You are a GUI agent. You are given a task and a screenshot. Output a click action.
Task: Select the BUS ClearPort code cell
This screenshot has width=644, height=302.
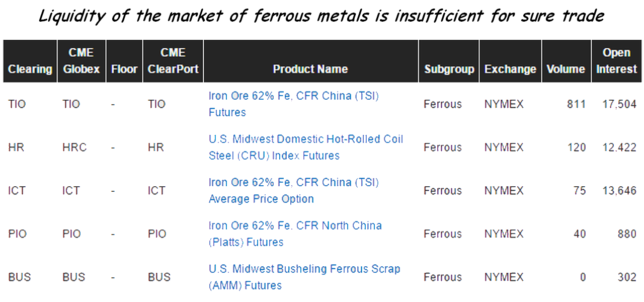[159, 277]
